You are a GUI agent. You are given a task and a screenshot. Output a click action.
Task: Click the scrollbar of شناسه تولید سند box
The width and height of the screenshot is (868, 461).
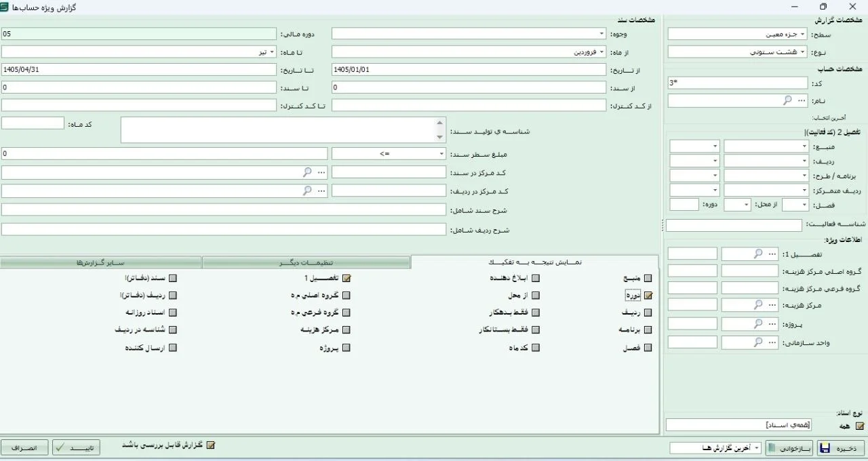tap(440, 130)
